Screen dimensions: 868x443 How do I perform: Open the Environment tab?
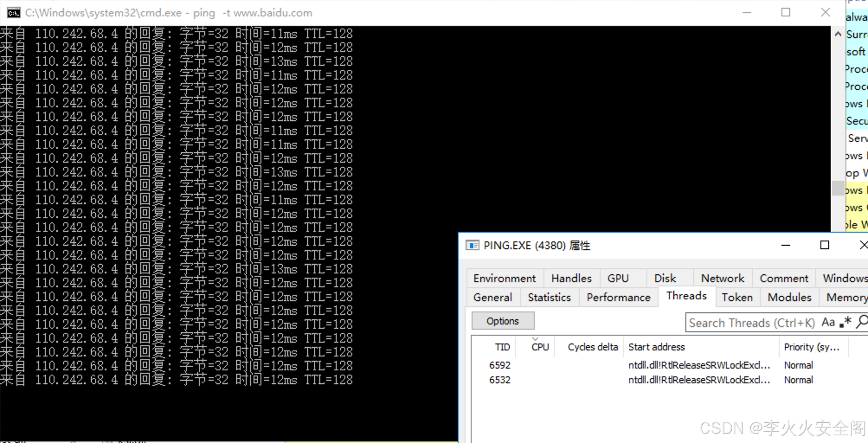[505, 278]
